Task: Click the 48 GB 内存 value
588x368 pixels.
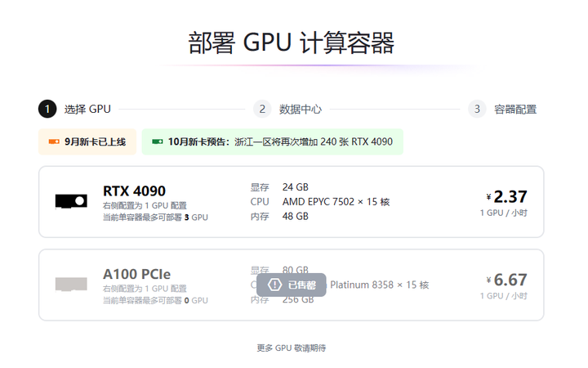Action: tap(296, 216)
